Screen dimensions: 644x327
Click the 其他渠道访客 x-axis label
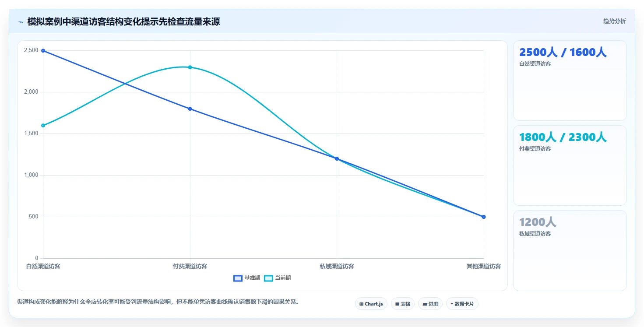[484, 266]
